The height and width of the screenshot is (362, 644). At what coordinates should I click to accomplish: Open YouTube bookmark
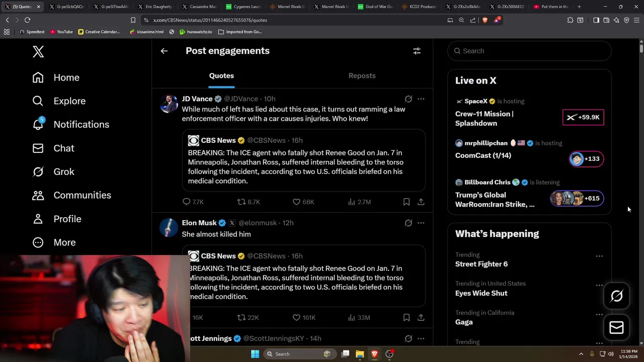61,32
